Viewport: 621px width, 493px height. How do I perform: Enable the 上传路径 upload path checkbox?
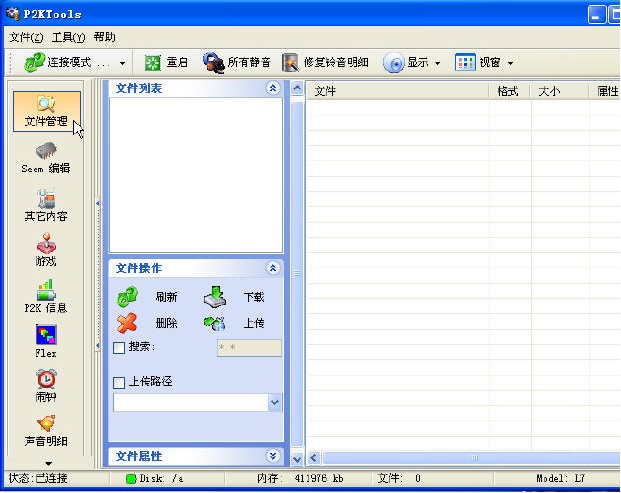point(119,383)
